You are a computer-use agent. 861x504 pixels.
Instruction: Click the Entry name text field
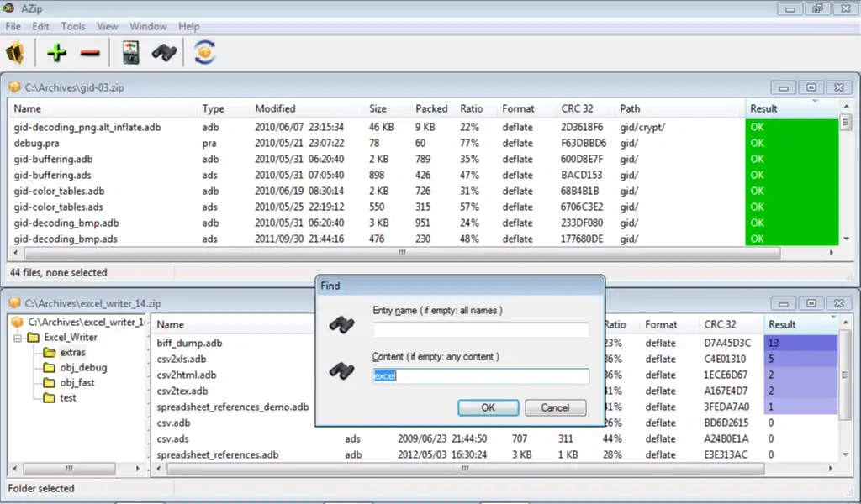[480, 330]
